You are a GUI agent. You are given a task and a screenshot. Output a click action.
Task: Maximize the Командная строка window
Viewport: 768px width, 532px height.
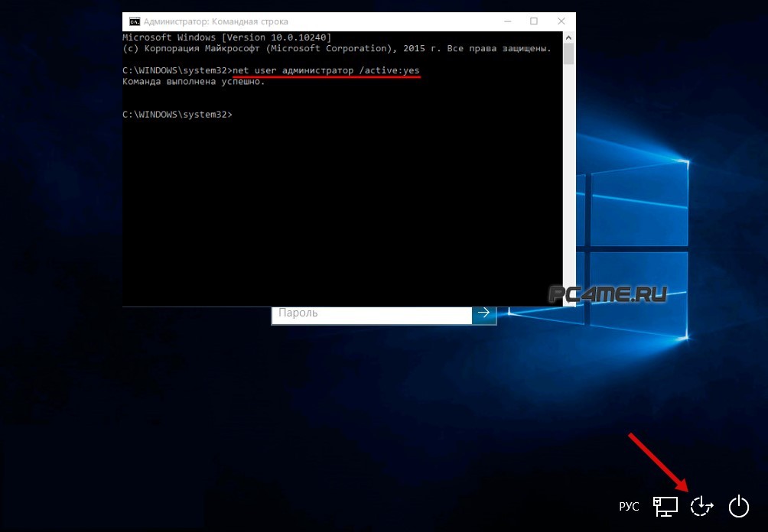[x=534, y=21]
